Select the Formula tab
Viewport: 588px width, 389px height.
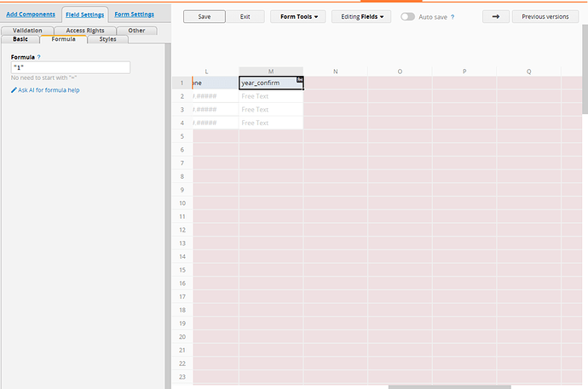63,39
